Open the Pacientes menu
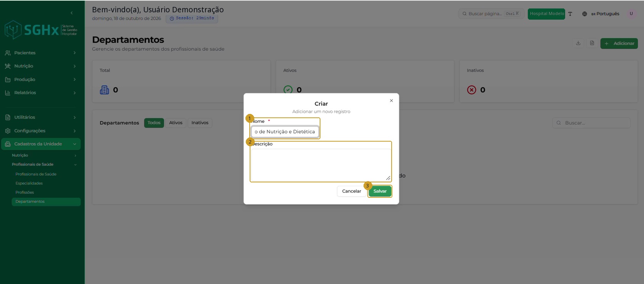644x284 pixels. pos(40,53)
